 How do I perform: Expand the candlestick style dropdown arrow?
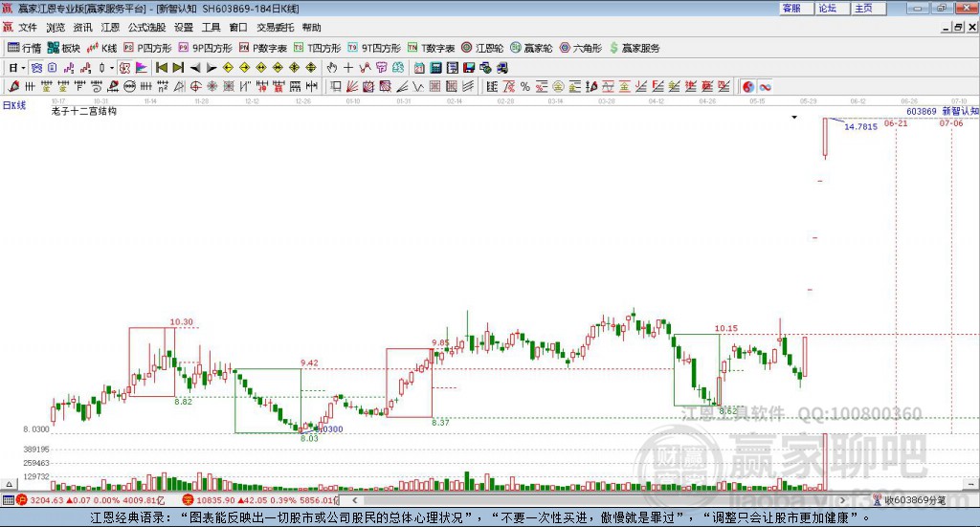(x=112, y=68)
